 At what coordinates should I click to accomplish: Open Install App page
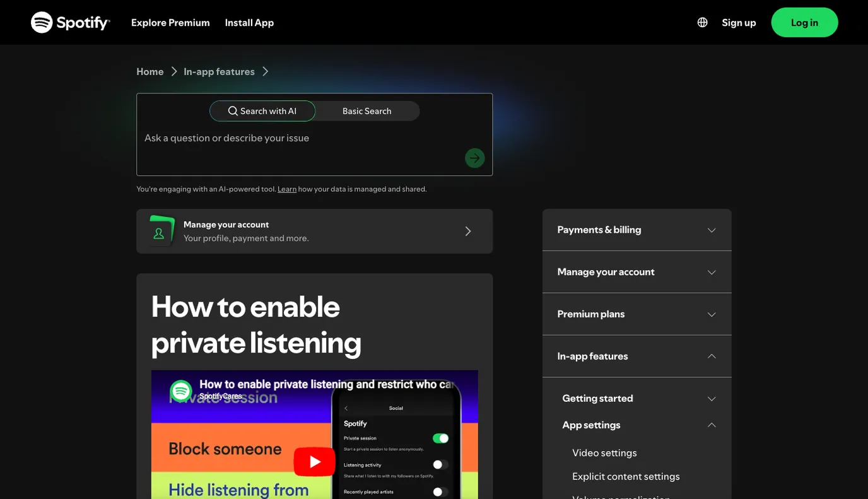point(249,22)
